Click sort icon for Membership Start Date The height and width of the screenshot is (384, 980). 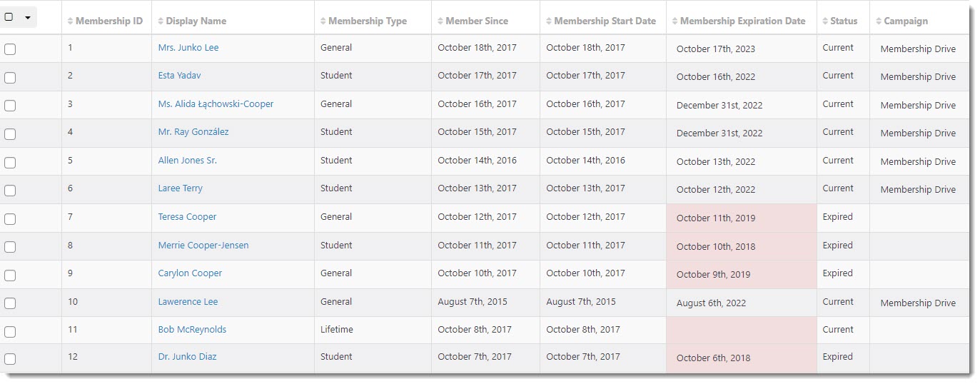[x=549, y=21]
